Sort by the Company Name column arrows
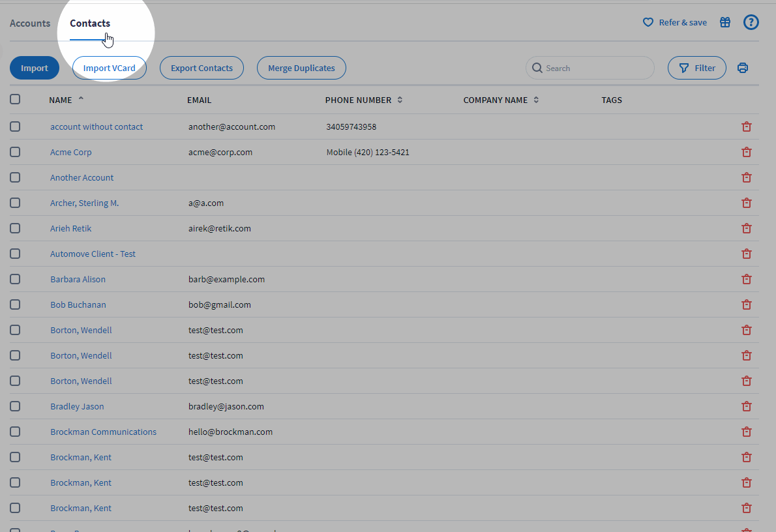This screenshot has width=776, height=532. (x=536, y=100)
